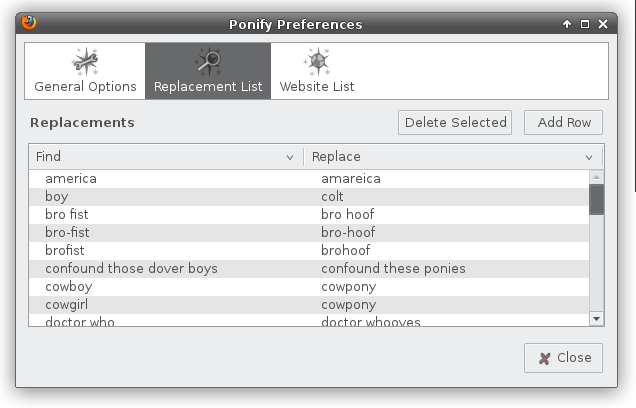Click the Find column header
Image resolution: width=636 pixels, height=408 pixels.
pos(160,157)
